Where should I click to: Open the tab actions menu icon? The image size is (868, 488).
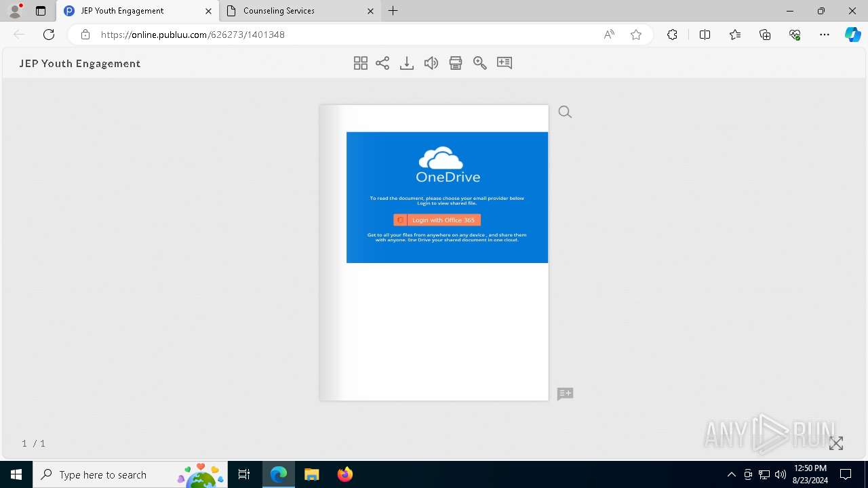[41, 11]
